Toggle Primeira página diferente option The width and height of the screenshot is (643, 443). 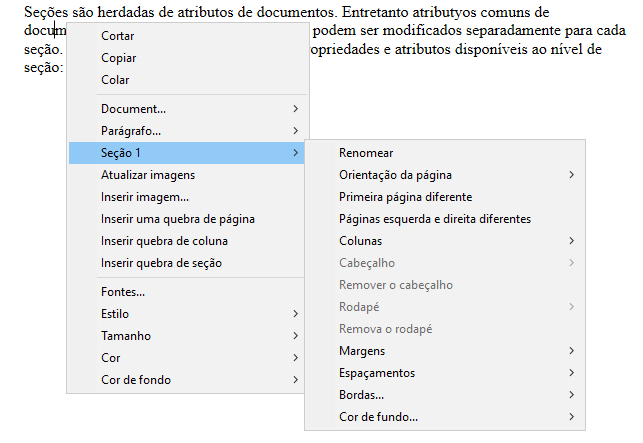[405, 197]
